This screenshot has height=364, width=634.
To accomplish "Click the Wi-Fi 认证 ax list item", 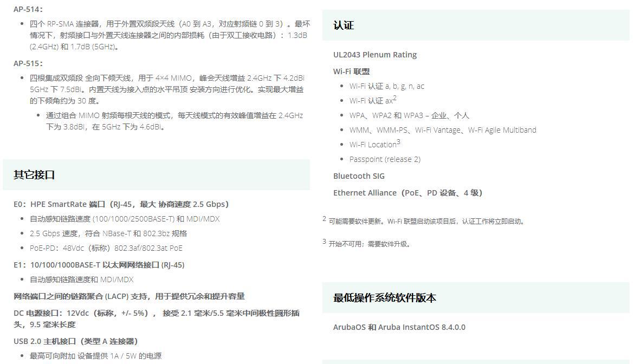I will (x=373, y=100).
